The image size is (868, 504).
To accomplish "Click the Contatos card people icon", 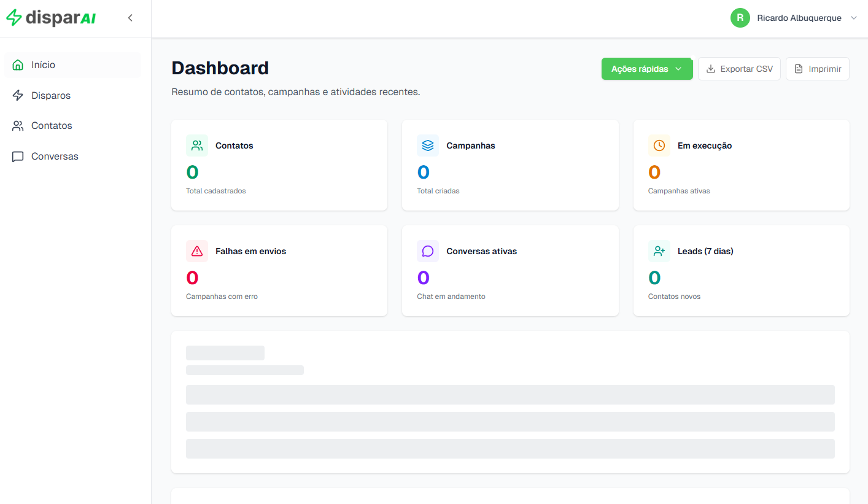I will 197,145.
